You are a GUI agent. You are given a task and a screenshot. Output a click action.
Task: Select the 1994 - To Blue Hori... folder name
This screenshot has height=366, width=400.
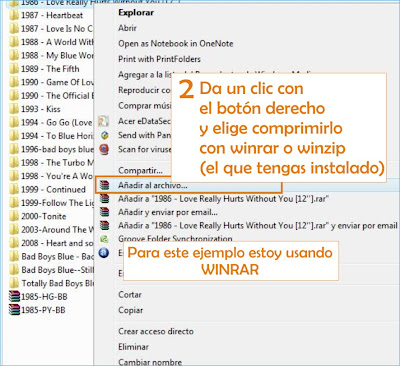coord(57,136)
